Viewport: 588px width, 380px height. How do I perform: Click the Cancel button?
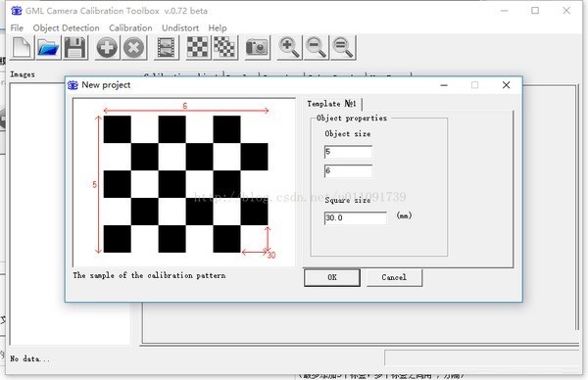[394, 277]
